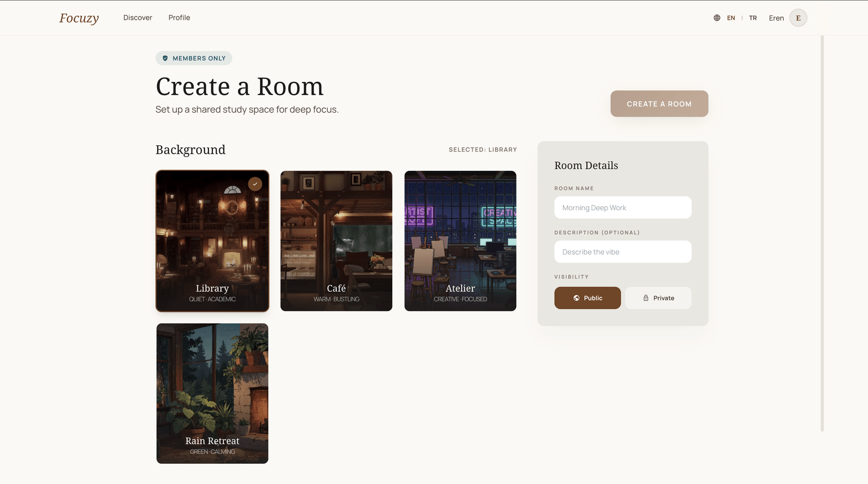
Task: Set room visibility to Public
Action: click(x=587, y=298)
